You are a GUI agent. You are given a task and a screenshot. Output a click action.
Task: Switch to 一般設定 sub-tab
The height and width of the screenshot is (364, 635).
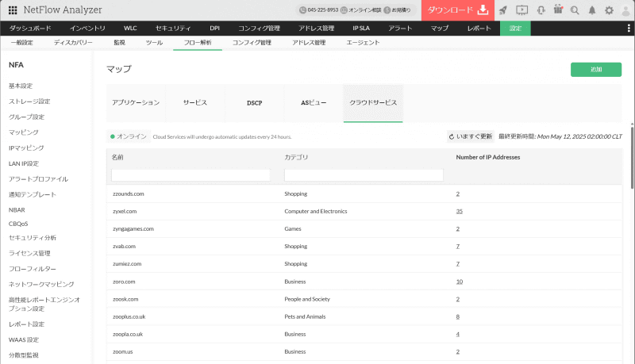tap(22, 43)
